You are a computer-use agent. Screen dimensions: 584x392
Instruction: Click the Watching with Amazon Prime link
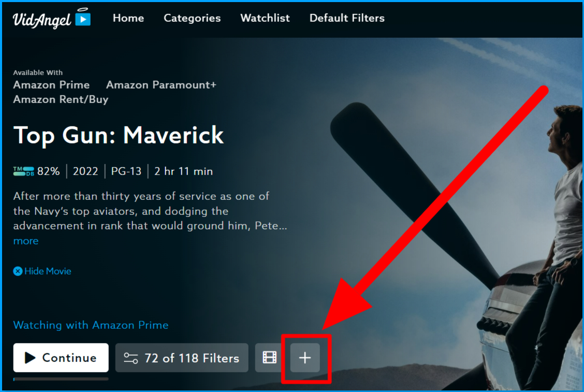pyautogui.click(x=91, y=325)
